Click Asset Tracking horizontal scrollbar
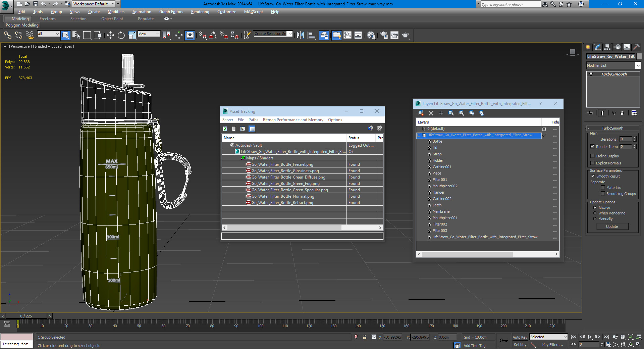 pyautogui.click(x=284, y=228)
